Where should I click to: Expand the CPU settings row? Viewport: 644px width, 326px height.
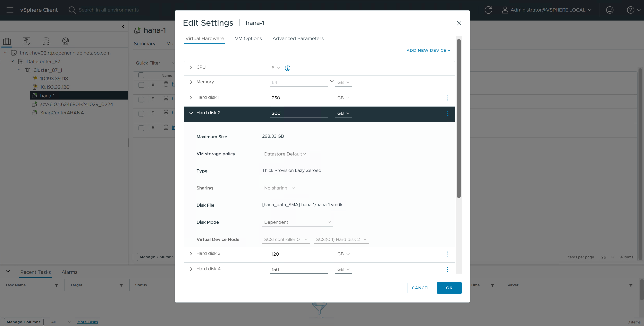[191, 67]
